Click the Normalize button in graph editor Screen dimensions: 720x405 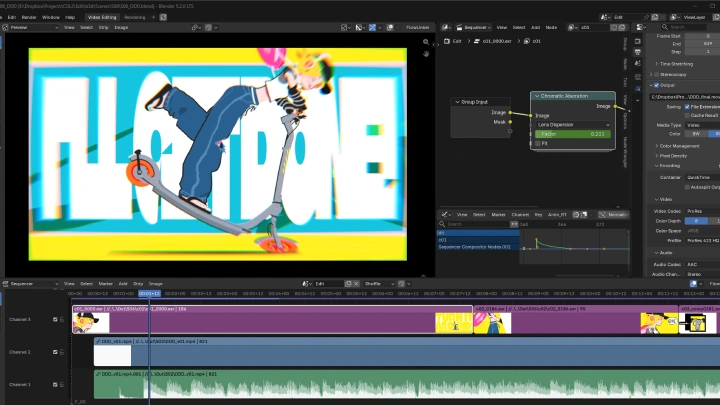[x=616, y=214]
